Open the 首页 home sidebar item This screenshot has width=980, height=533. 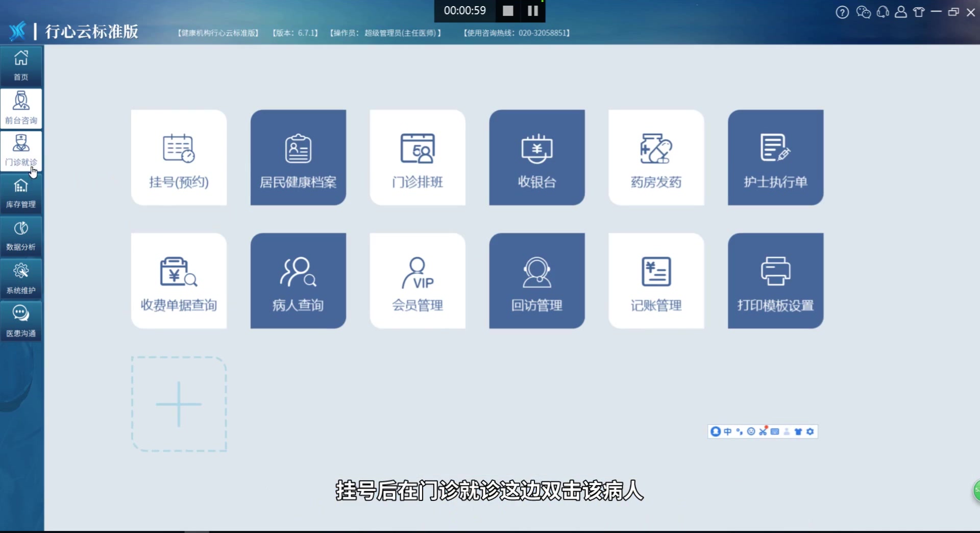21,65
